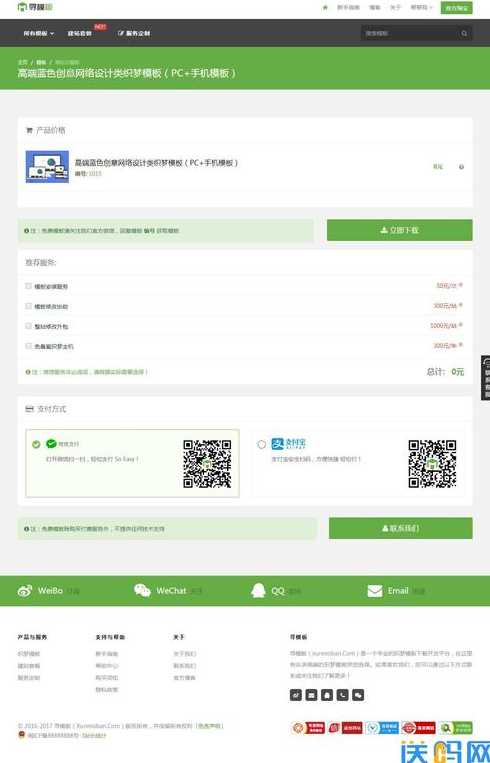This screenshot has width=490, height=763.
Task: Click the first breadcrumb link in the green banner
Action: [x=22, y=62]
